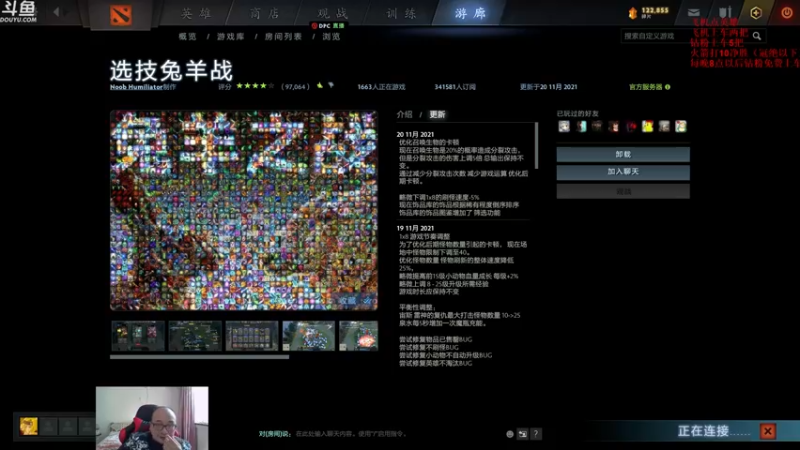Open the 英雄 (Heroes) tab
The width and height of the screenshot is (800, 450).
pos(196,13)
